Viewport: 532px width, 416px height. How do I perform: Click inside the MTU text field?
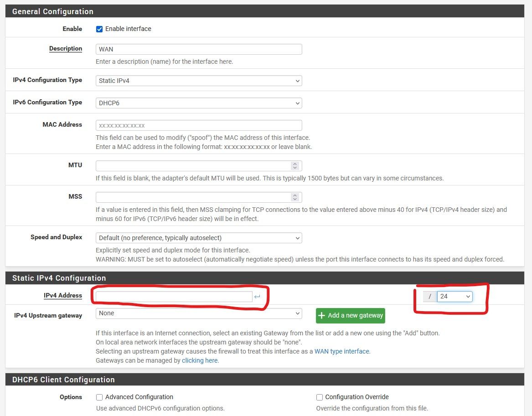coord(192,166)
